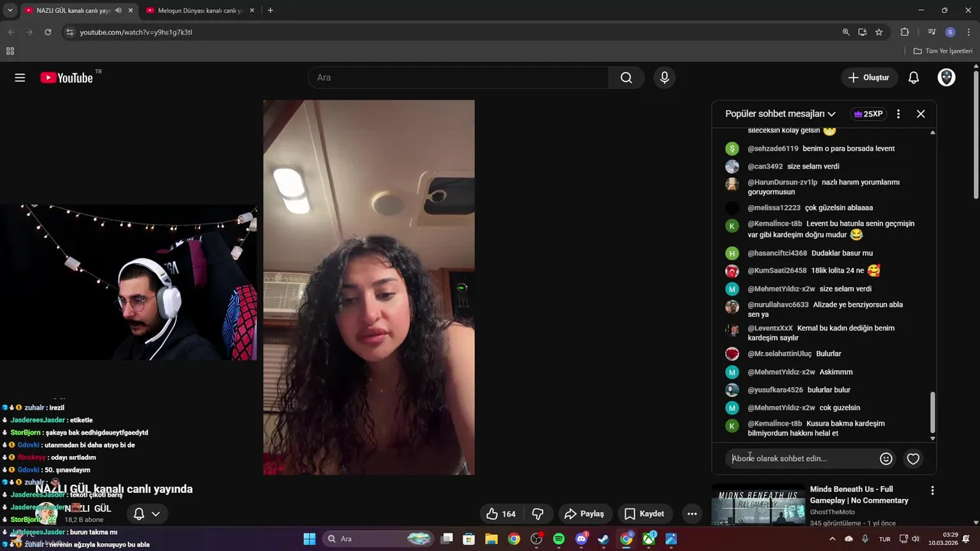Viewport: 980px width, 551px height.
Task: Open channel notification bell dropdown
Action: pyautogui.click(x=147, y=514)
